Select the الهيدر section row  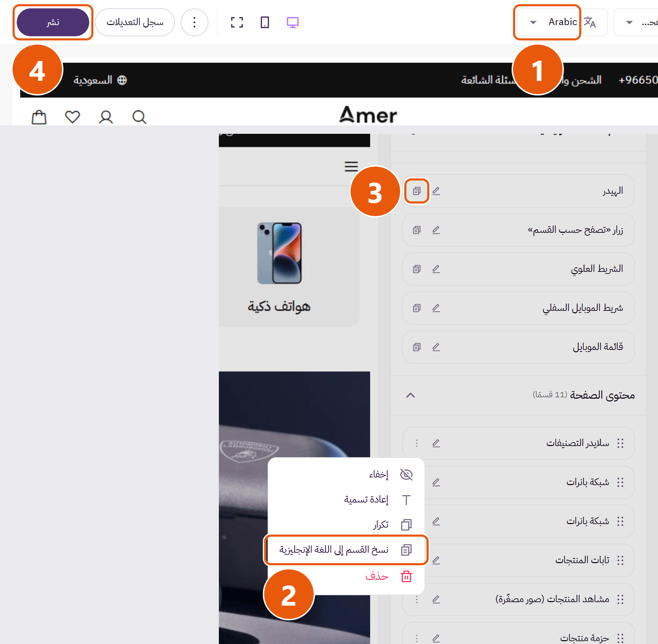pos(519,191)
